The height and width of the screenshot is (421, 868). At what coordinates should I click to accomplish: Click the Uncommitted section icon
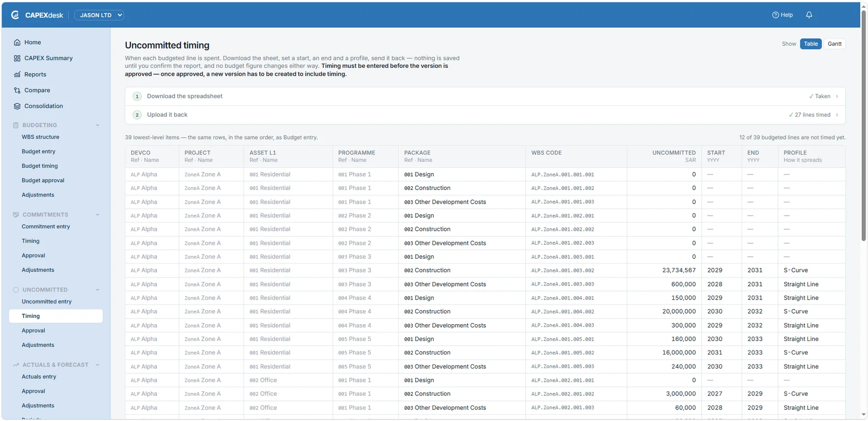click(16, 290)
